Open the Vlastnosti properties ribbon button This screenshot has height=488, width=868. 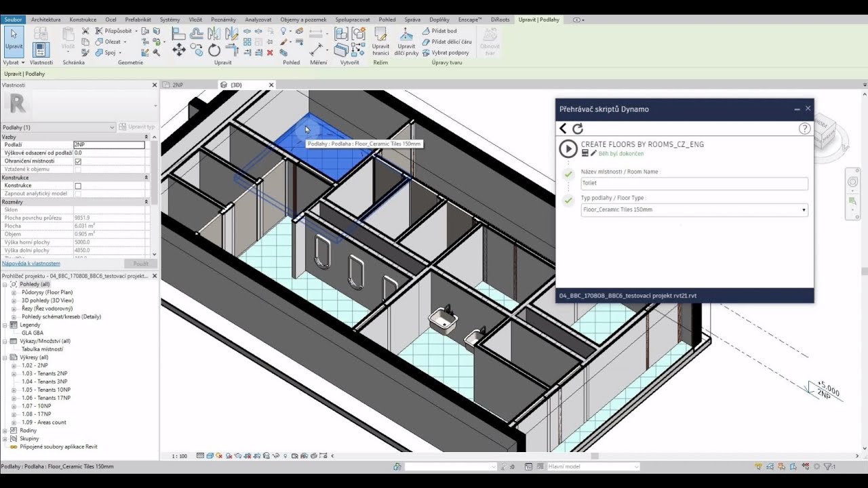41,49
